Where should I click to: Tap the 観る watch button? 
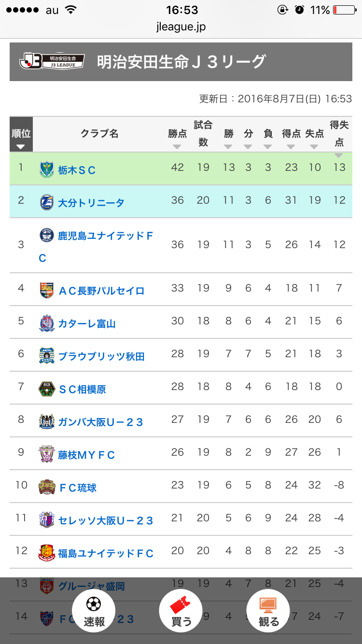(268, 611)
